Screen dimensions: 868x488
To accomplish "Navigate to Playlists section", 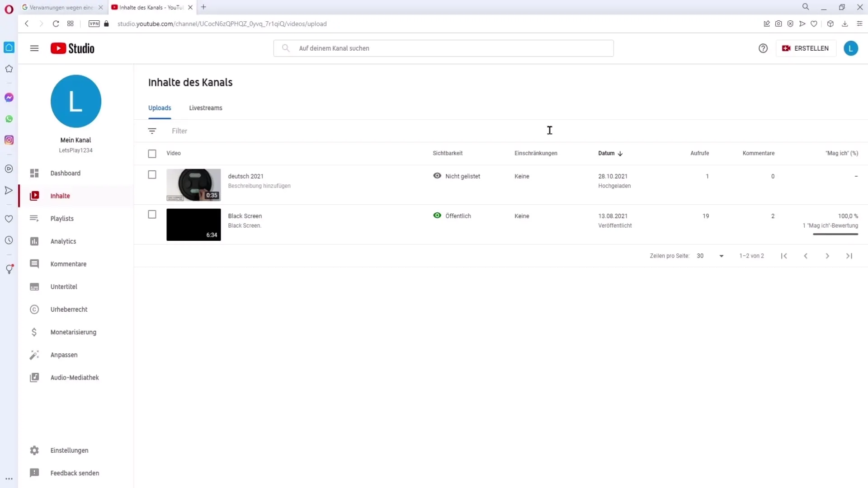I will (x=62, y=218).
